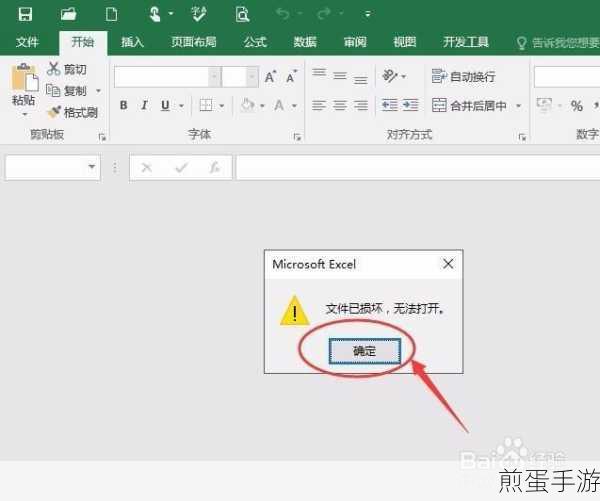Open the customize quick access toolbar dropdown
This screenshot has height=501, width=600.
pos(368,15)
